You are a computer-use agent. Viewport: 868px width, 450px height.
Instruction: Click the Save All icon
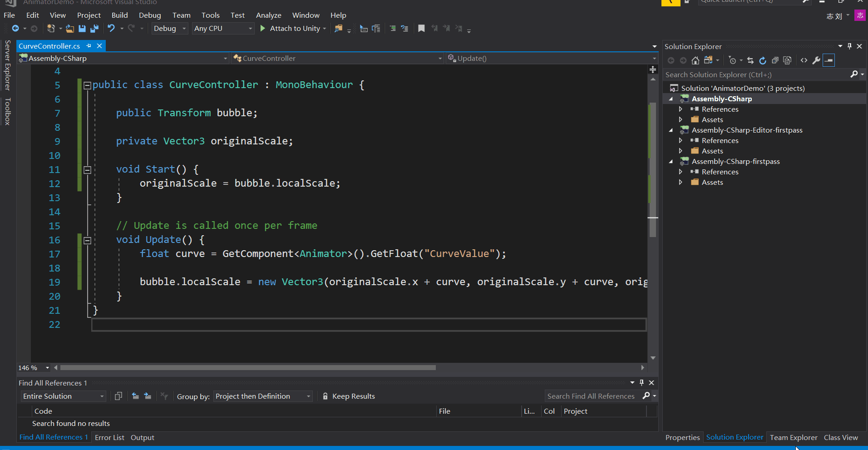point(94,29)
